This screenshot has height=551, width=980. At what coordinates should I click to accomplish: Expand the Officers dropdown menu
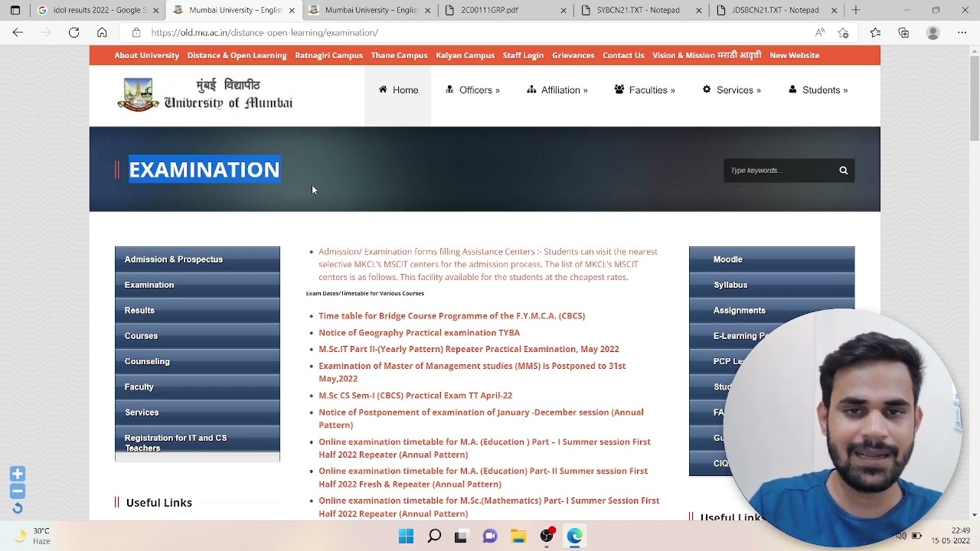[472, 90]
